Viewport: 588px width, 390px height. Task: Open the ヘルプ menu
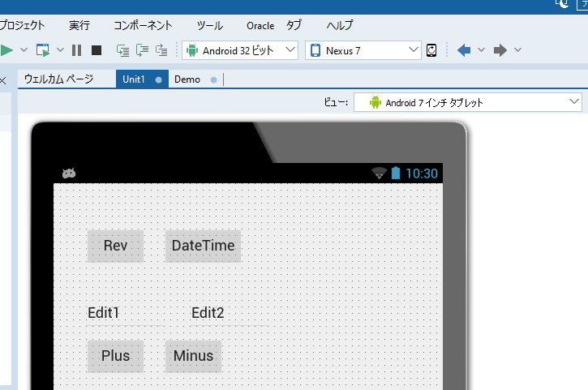tap(339, 25)
